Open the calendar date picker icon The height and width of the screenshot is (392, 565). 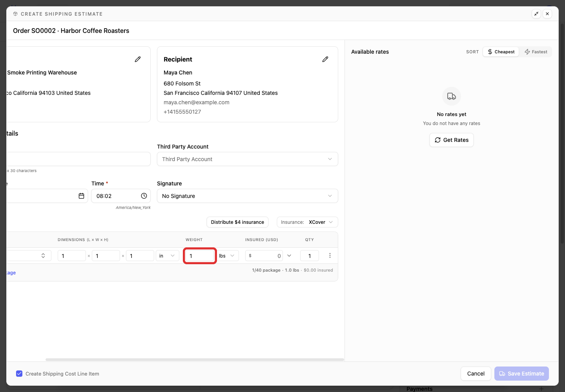[x=81, y=196]
